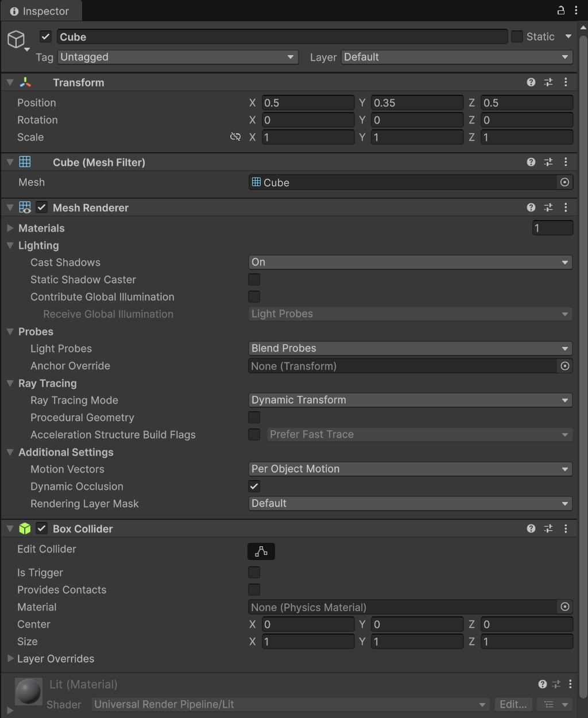Click the Inspector lock icon

pos(561,10)
